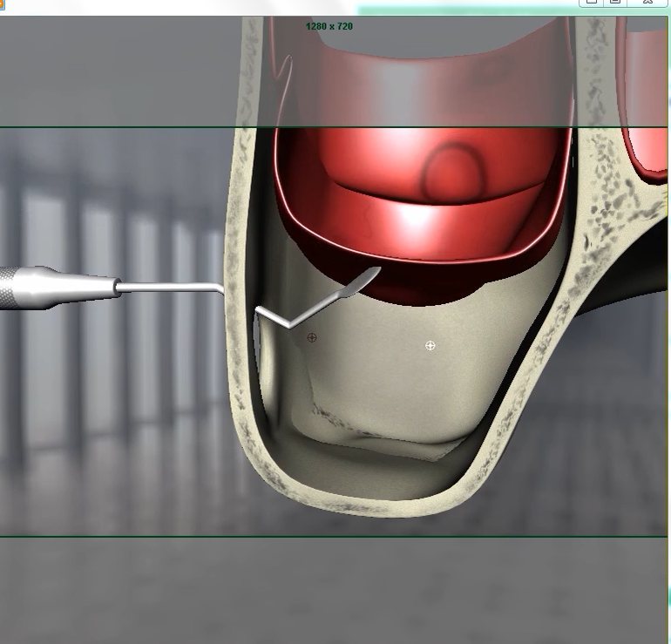Viewport: 671px width, 644px height.
Task: Click the white crosshair marker on sinus floor
Action: [430, 346]
